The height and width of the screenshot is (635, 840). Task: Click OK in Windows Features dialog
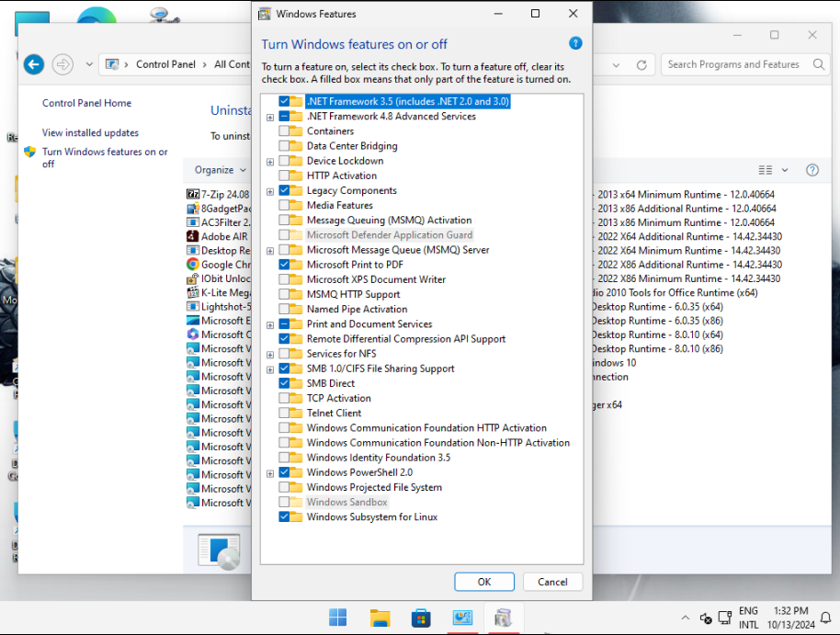484,582
